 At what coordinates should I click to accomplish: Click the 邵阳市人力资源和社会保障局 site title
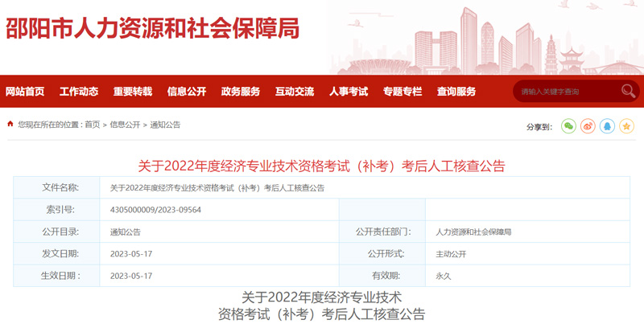pos(153,29)
